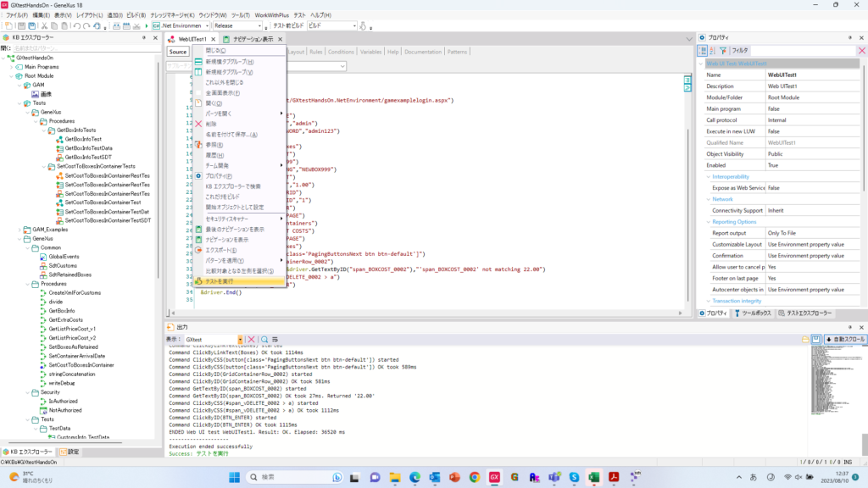Image resolution: width=868 pixels, height=488 pixels.
Task: Click the Main program False value
Action: point(812,109)
